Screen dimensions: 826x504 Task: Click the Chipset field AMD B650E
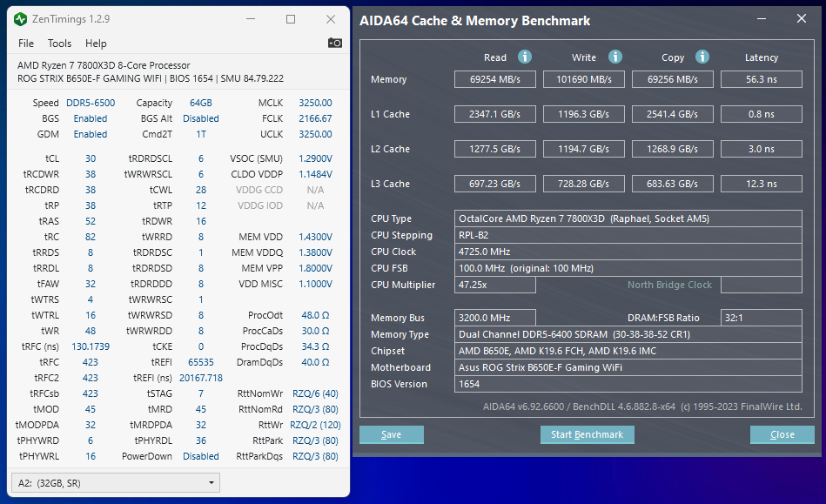click(x=628, y=351)
